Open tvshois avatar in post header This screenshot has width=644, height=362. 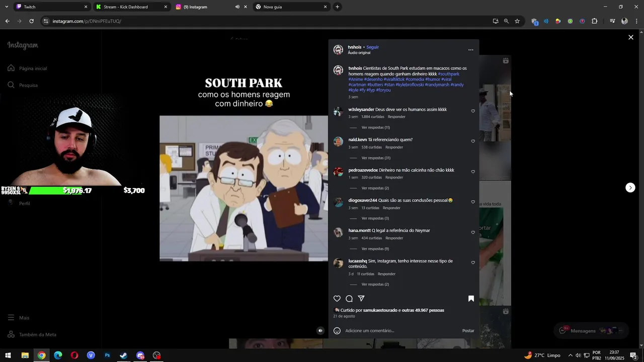coord(338,50)
